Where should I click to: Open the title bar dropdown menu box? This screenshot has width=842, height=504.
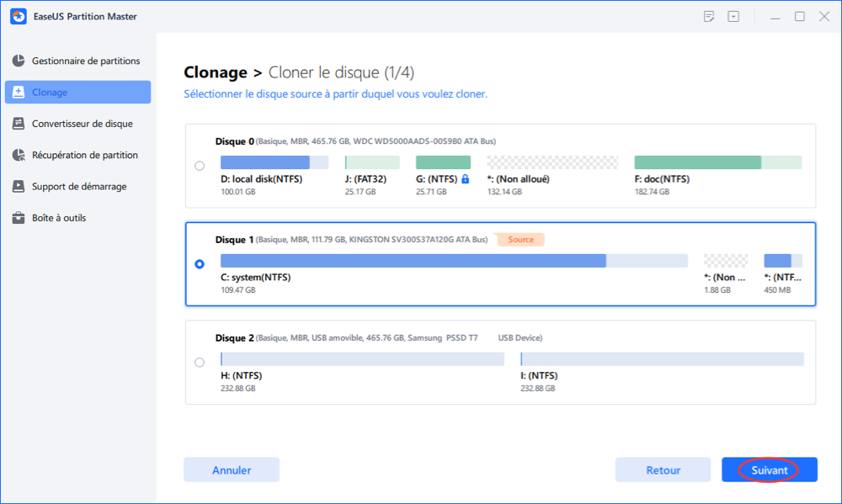pos(734,16)
